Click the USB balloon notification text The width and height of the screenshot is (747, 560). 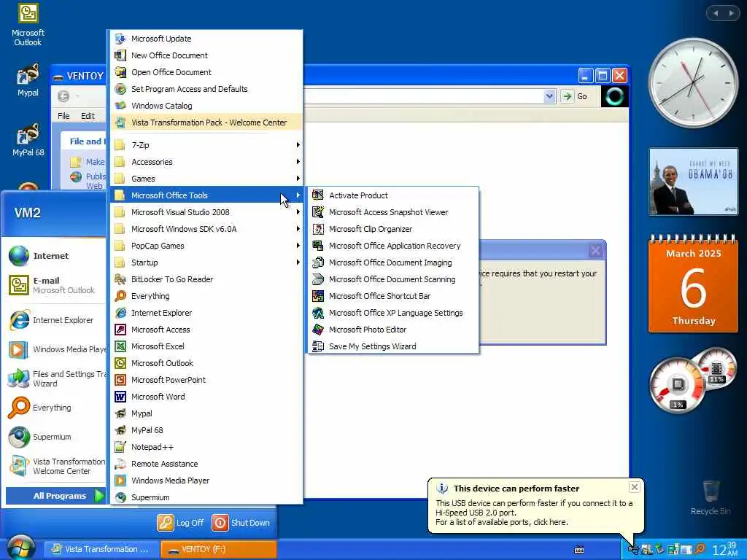[533, 513]
